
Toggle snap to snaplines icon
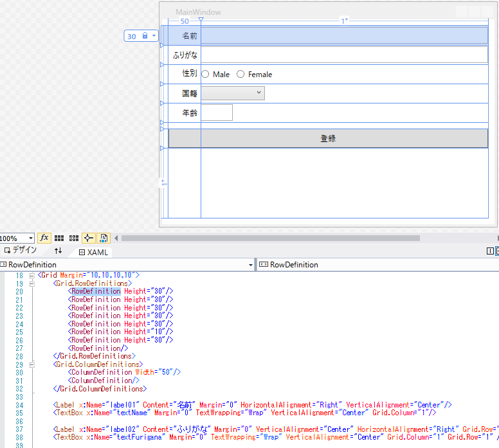(x=89, y=238)
